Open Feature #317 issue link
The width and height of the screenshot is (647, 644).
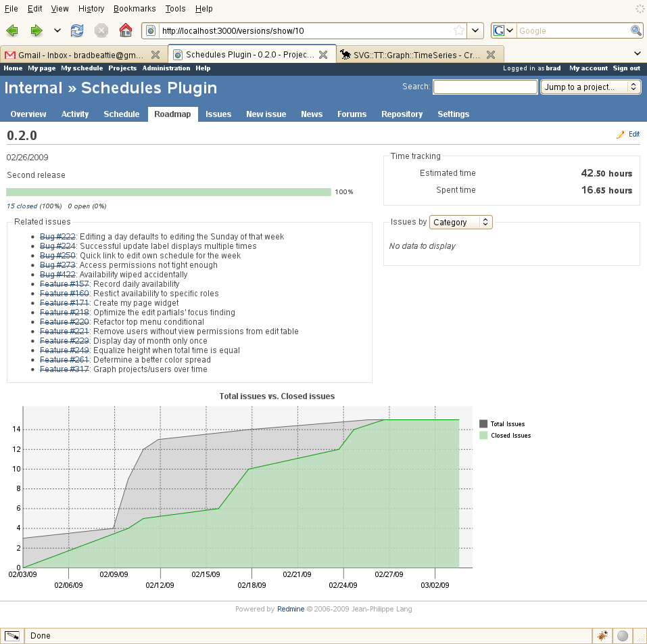(x=64, y=369)
